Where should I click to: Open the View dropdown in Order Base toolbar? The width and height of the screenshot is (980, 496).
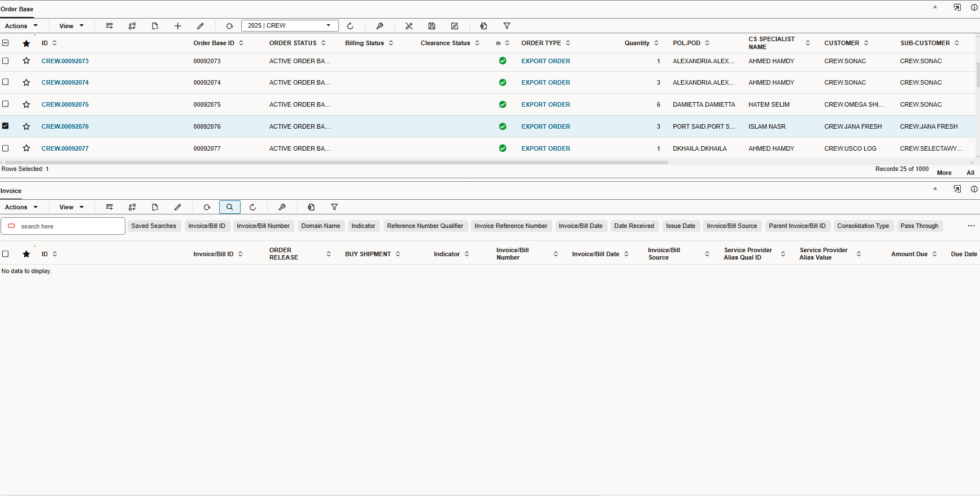(x=72, y=26)
